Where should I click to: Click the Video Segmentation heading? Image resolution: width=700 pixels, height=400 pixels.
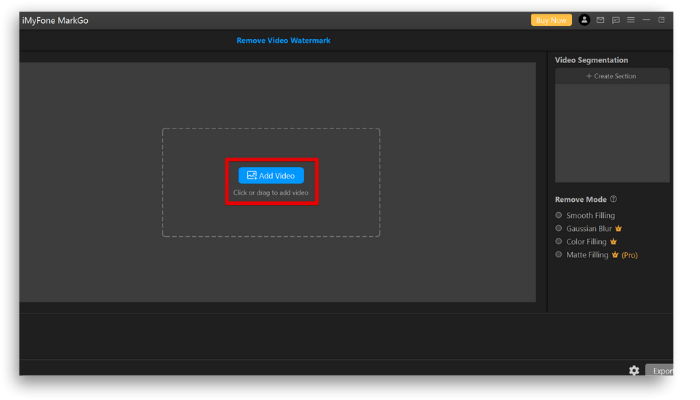(x=591, y=60)
